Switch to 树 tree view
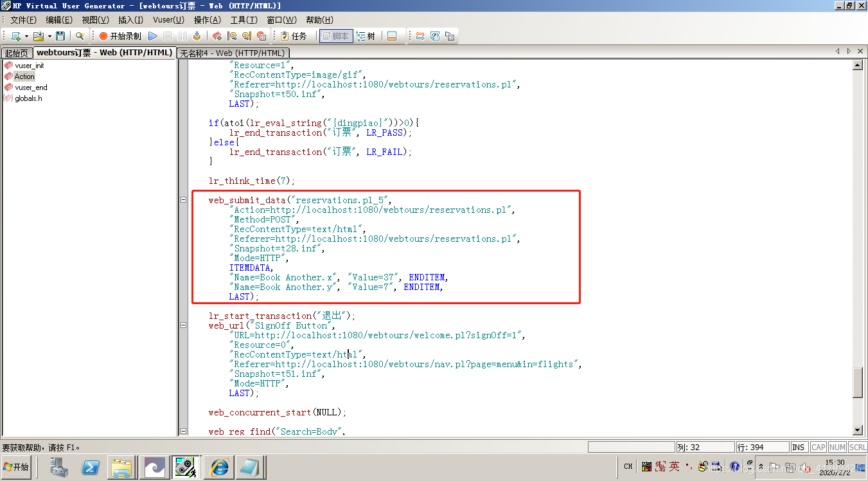The image size is (868, 481). [x=366, y=36]
